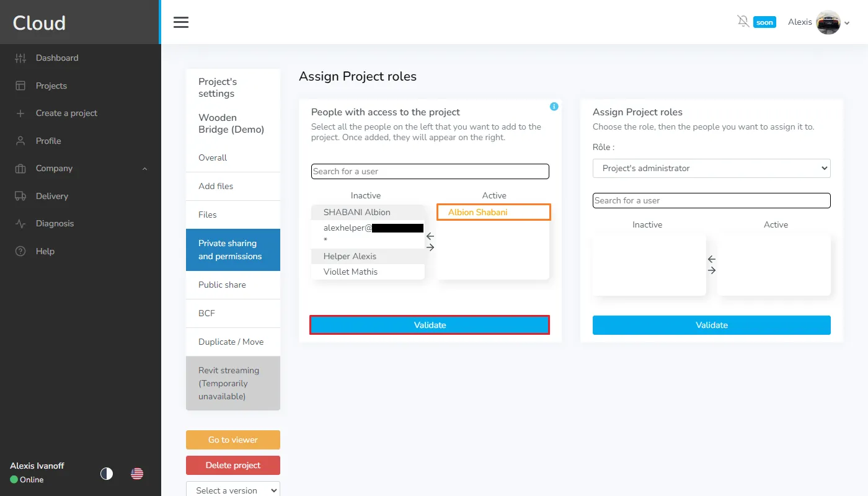Open the Alexis user account menu

coord(818,22)
